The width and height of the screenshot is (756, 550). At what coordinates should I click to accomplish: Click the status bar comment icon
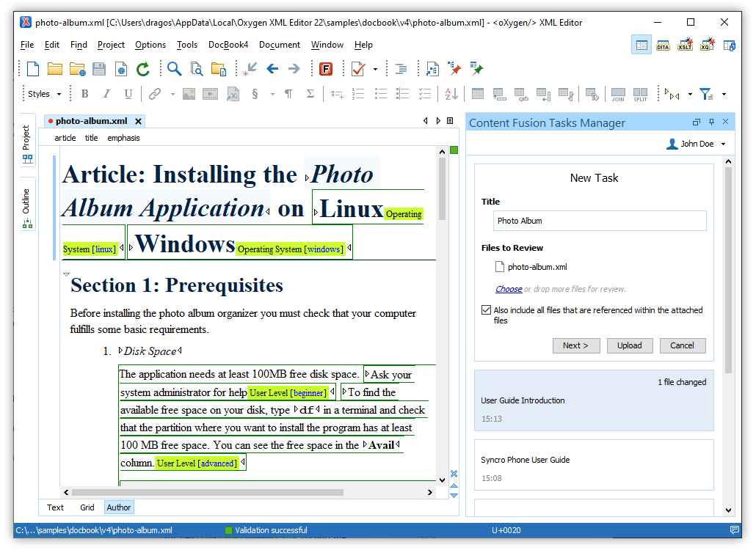coord(734,529)
